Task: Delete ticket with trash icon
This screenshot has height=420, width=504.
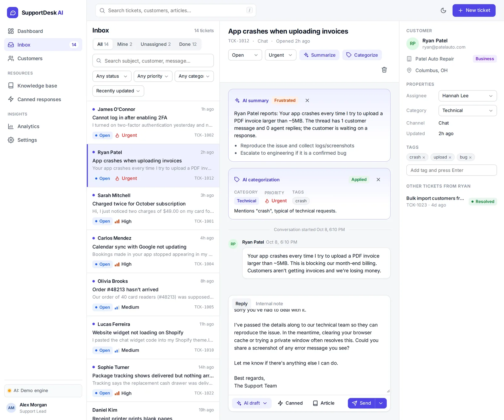Action: pyautogui.click(x=384, y=70)
